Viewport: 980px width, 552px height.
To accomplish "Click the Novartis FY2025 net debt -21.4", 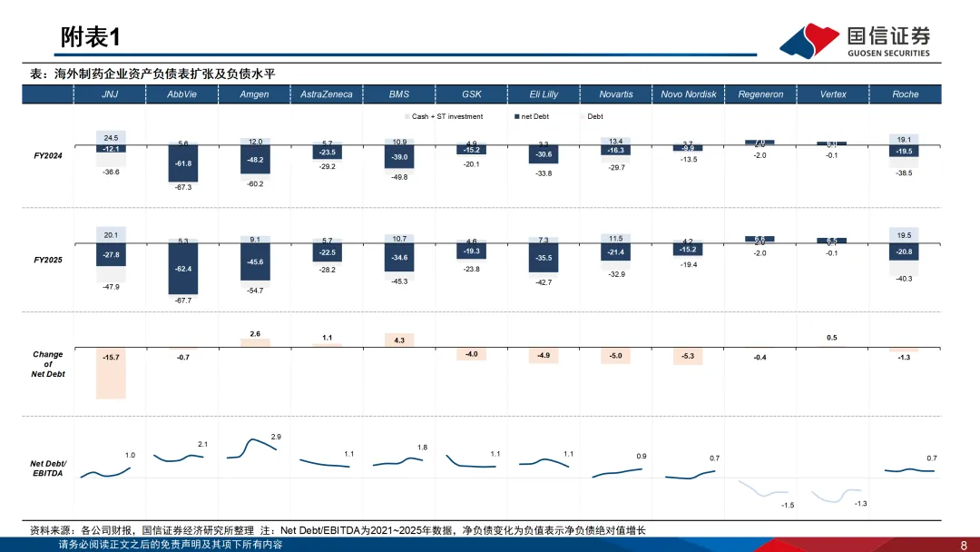I will [x=616, y=252].
